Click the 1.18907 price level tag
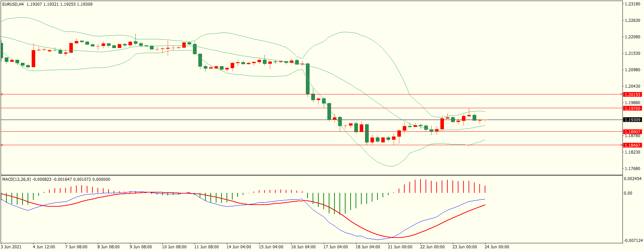 tap(632, 132)
